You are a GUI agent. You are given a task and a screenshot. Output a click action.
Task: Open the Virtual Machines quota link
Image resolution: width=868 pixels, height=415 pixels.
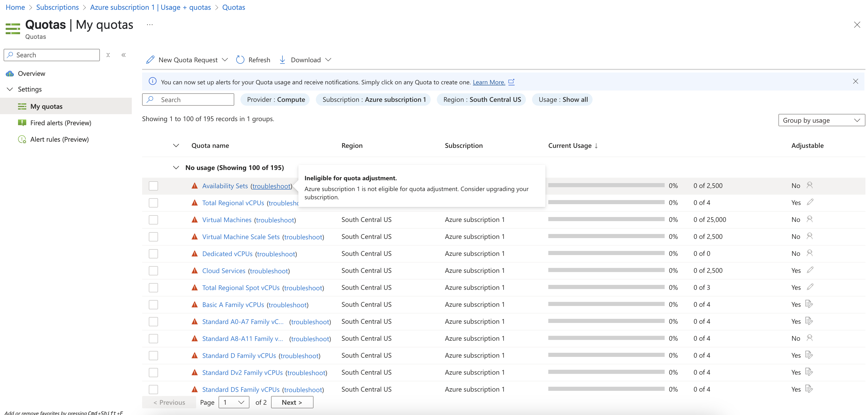(x=227, y=220)
